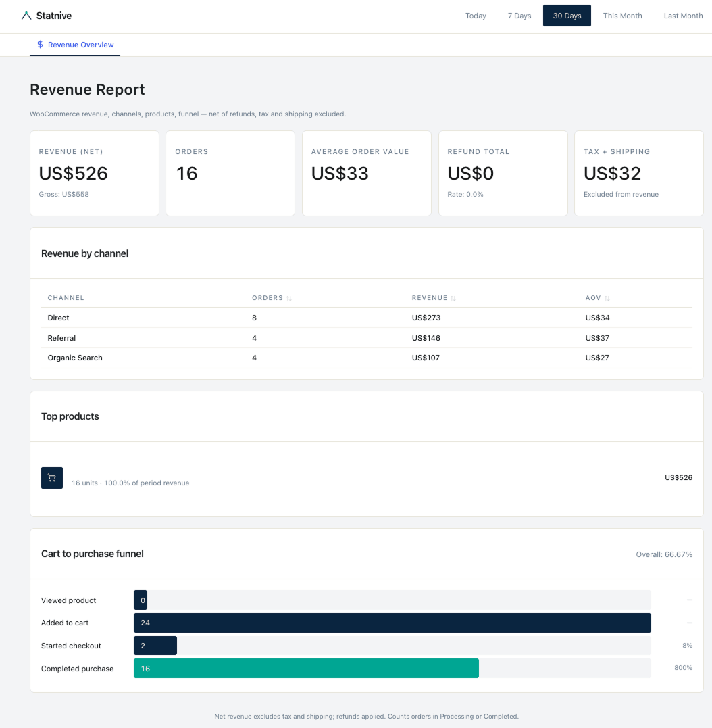Click the Rate: 0.0% text
Viewport: 712px width, 728px height.
[x=465, y=195]
